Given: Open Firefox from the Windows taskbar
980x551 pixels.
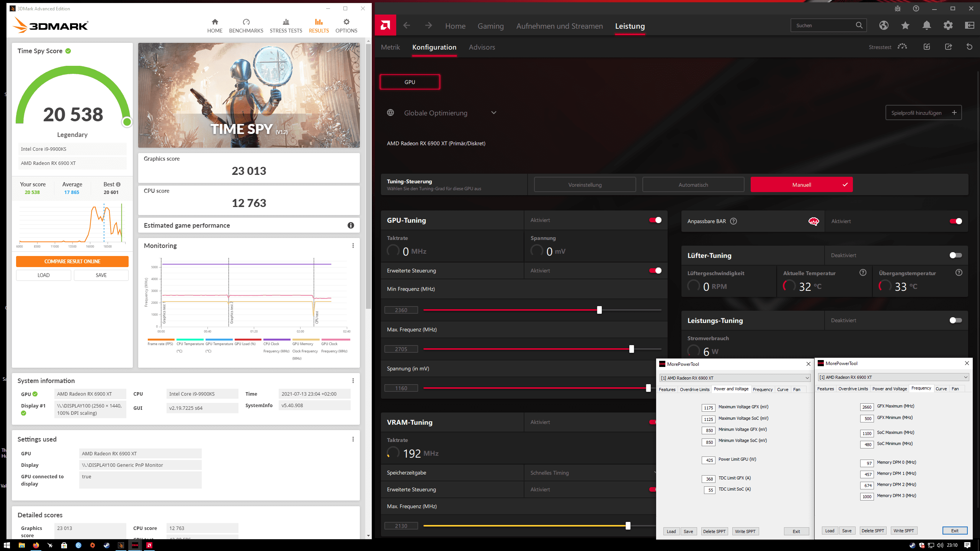Looking at the screenshot, I should tap(36, 545).
